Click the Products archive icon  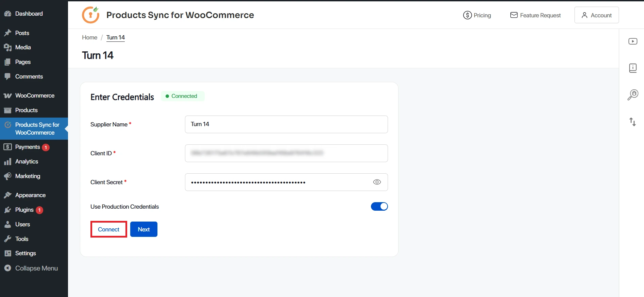pos(7,110)
